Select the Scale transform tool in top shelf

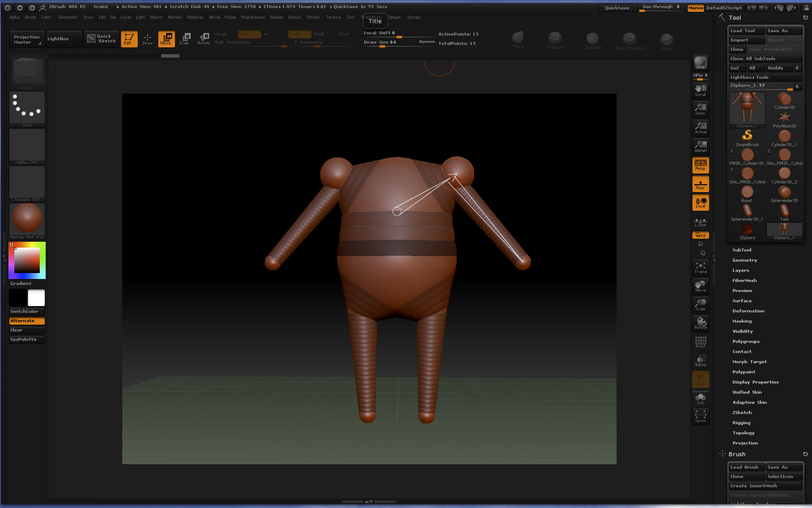184,39
